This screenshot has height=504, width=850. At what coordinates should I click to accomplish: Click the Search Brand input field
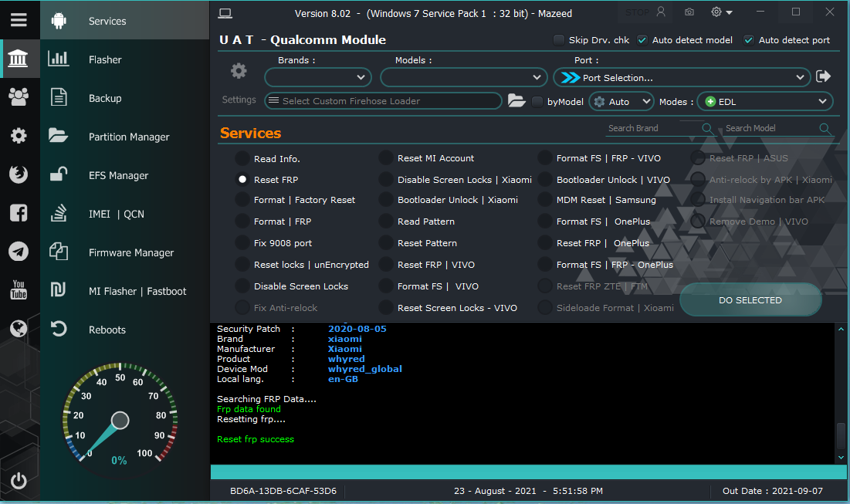(x=654, y=128)
